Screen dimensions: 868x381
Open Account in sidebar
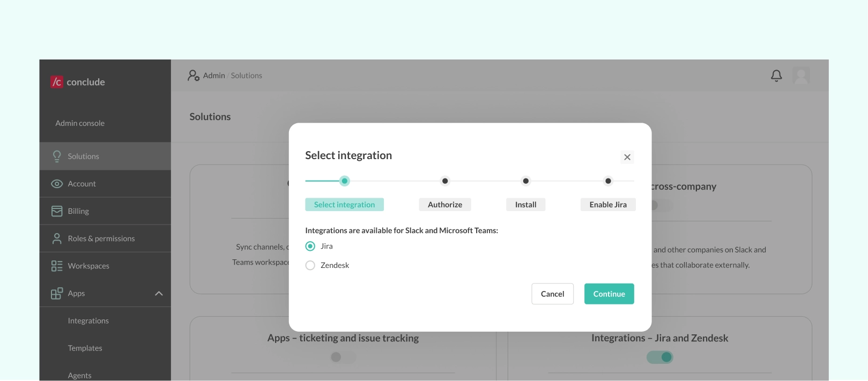tap(105, 184)
